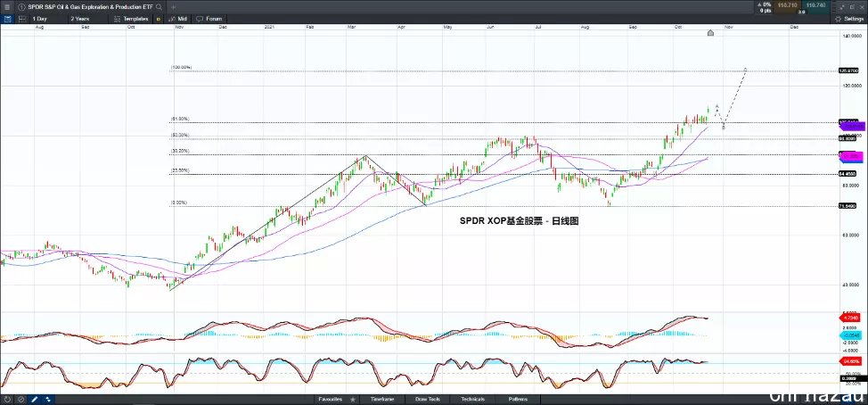Viewport: 868px width, 405px height.
Task: Open the Patterns tab
Action: coord(518,399)
